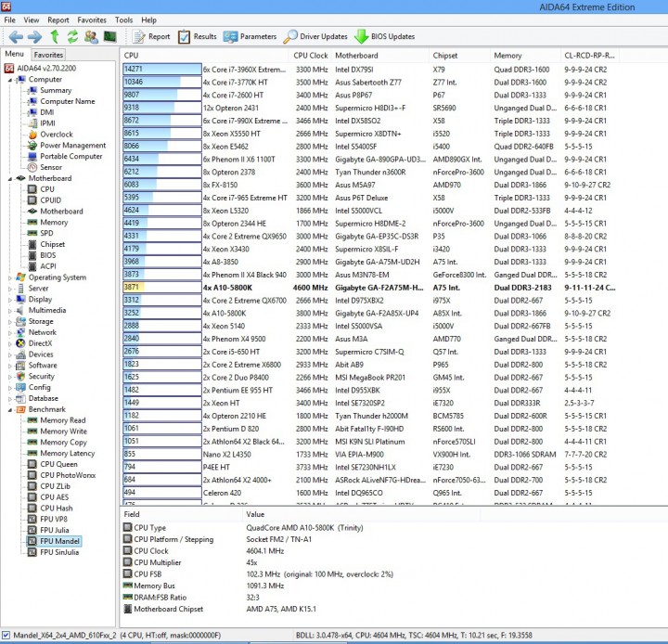Select the 4x A10-5800K 4600 MHz row
Viewport: 668px width, 644px height.
(x=369, y=288)
